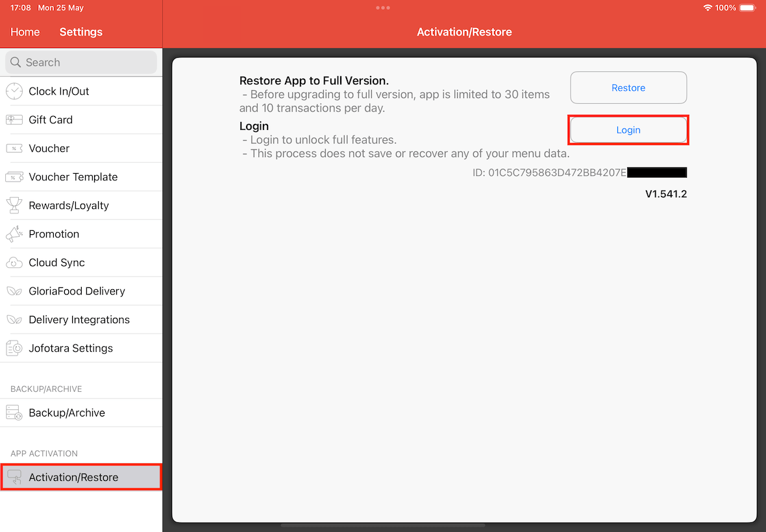Select Activation/Restore in the sidebar
Screen dimensions: 766x532
81,478
